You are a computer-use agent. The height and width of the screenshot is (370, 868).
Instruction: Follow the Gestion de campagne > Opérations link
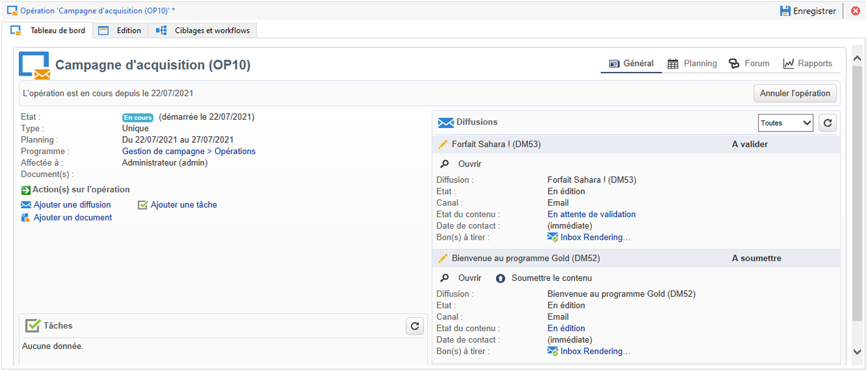pos(189,151)
